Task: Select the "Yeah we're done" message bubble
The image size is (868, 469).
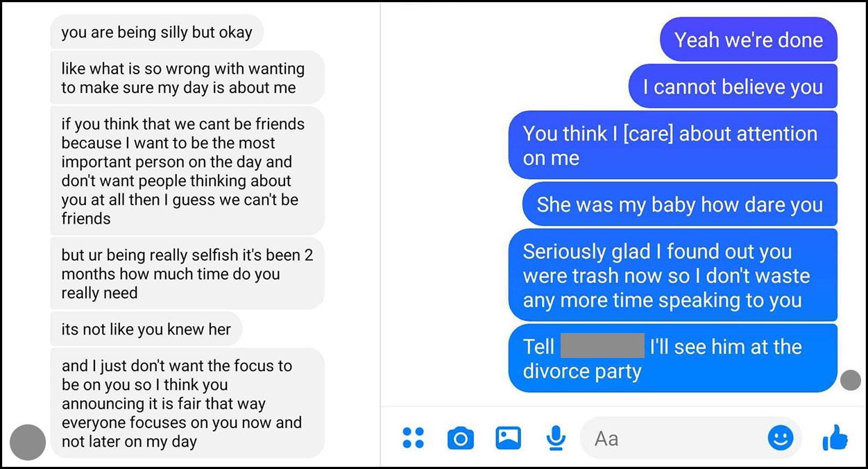Action: pos(749,40)
